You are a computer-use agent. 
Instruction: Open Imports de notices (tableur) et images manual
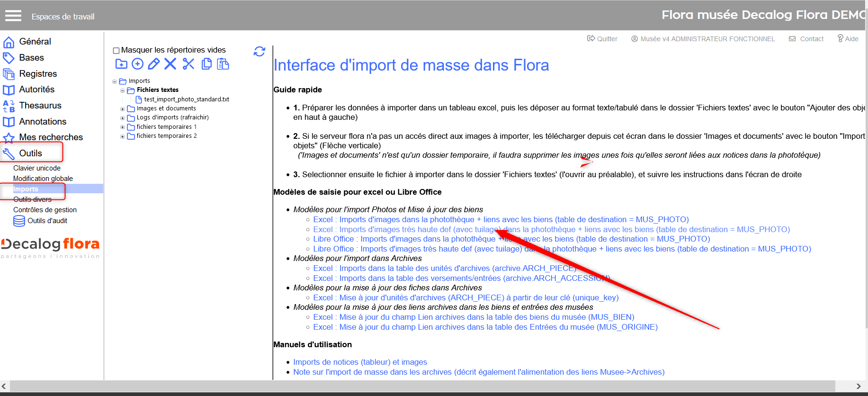click(x=360, y=362)
